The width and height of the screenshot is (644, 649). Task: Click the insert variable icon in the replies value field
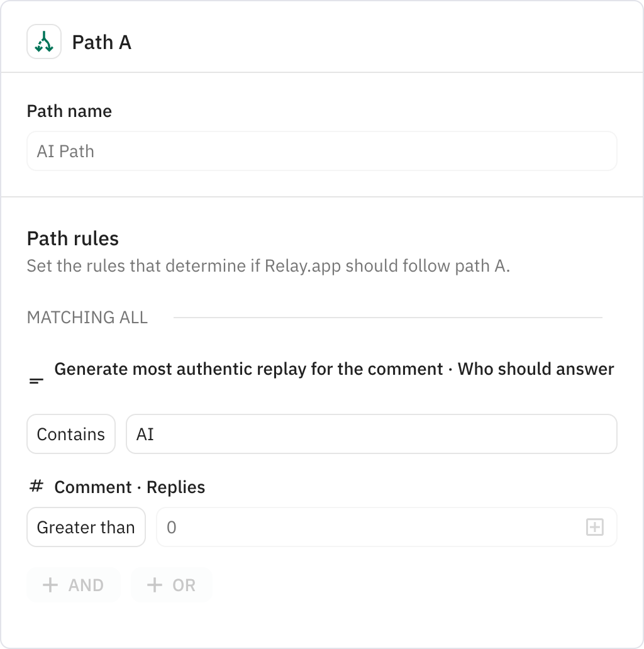[595, 527]
